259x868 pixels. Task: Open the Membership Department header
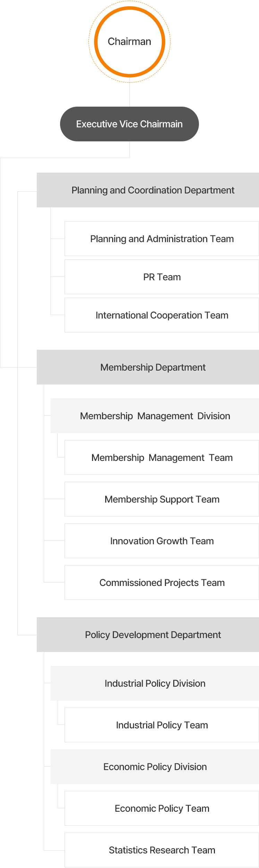148,367
